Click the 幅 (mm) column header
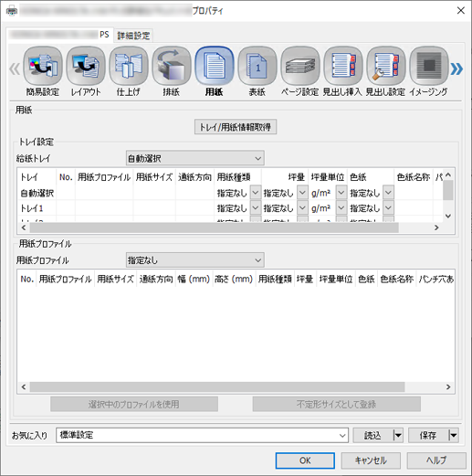Viewport: 472px width, 476px height. (x=194, y=279)
